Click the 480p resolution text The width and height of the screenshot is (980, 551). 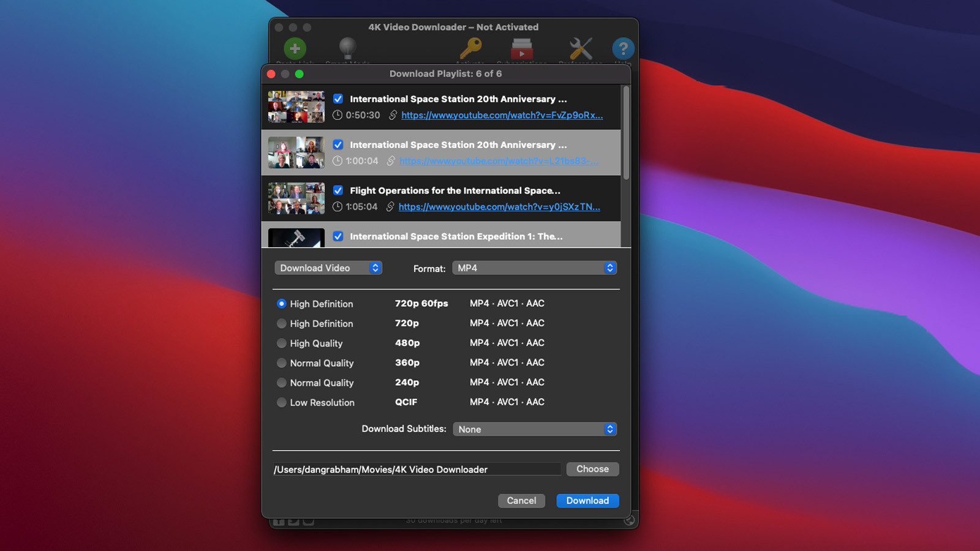tap(407, 343)
